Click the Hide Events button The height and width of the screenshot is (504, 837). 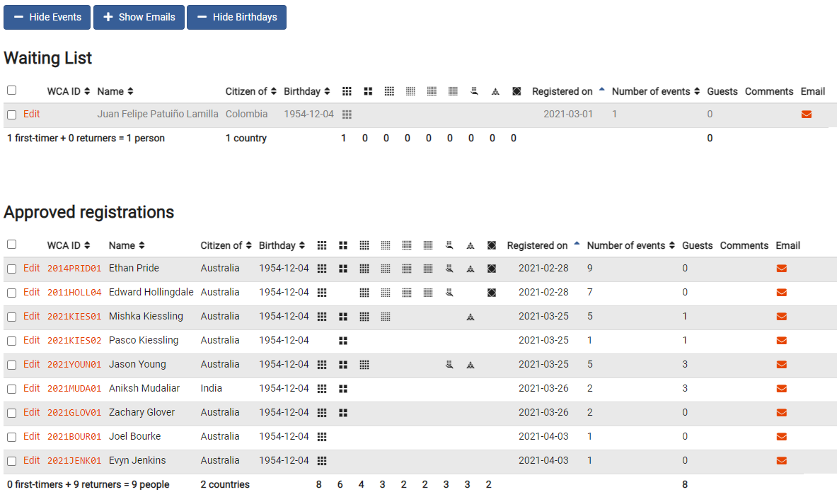coord(47,17)
